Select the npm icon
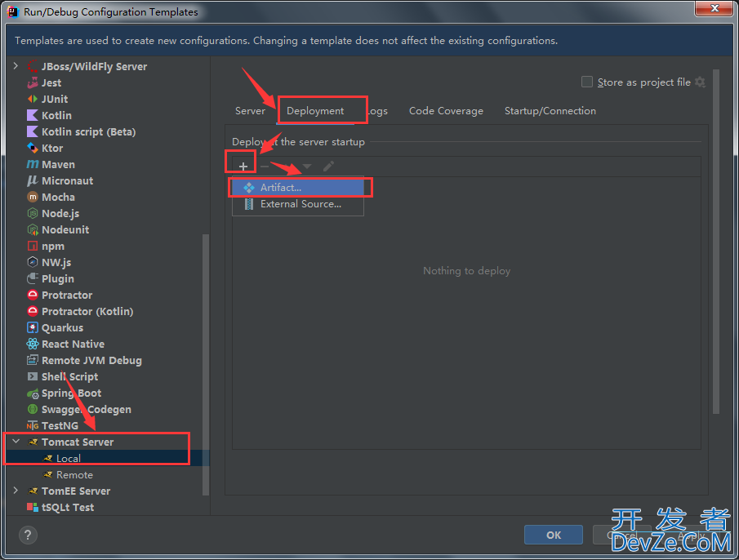The image size is (739, 560). click(x=32, y=246)
